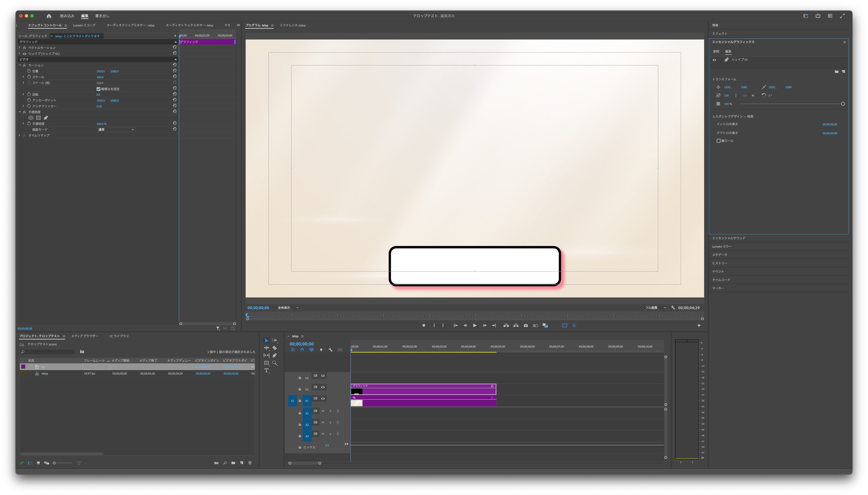868x495 pixels.
Task: Mark In point in program monitor
Action: (x=434, y=325)
